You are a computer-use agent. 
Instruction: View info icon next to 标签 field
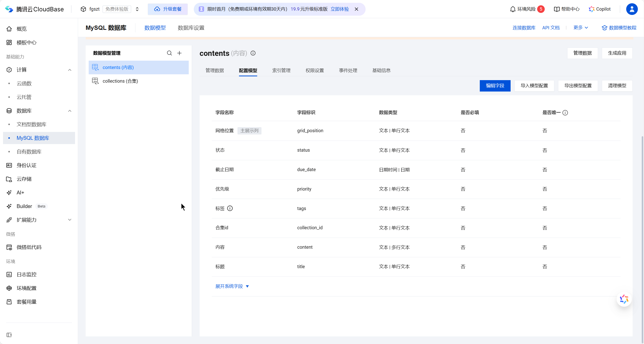point(229,208)
